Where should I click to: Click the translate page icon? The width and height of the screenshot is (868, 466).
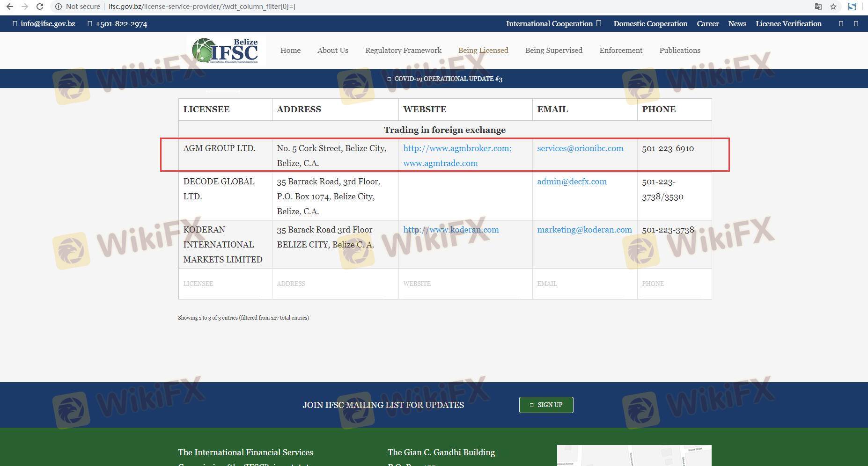tap(818, 7)
